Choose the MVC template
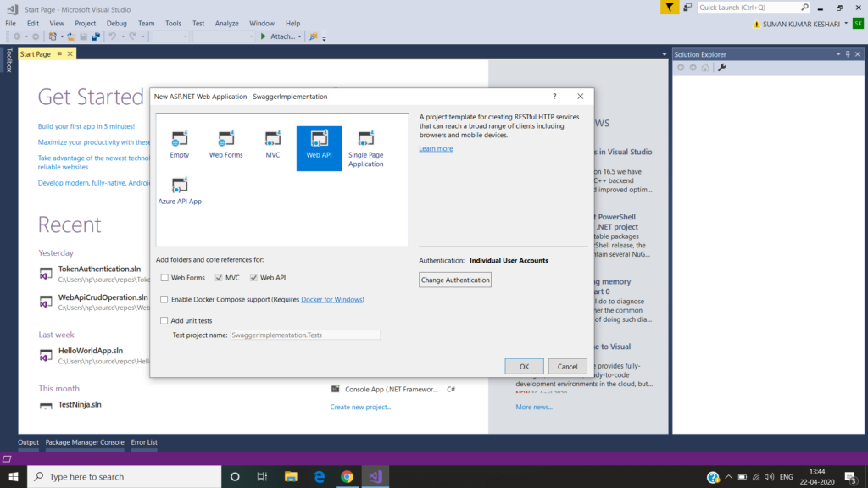Screen dimensions: 868x488 tap(272, 145)
